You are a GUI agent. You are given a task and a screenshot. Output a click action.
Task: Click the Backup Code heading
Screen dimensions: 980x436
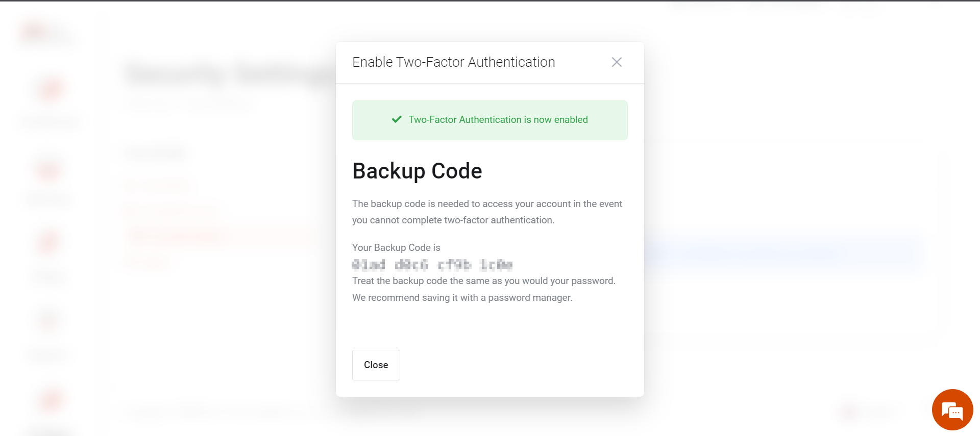(x=417, y=171)
